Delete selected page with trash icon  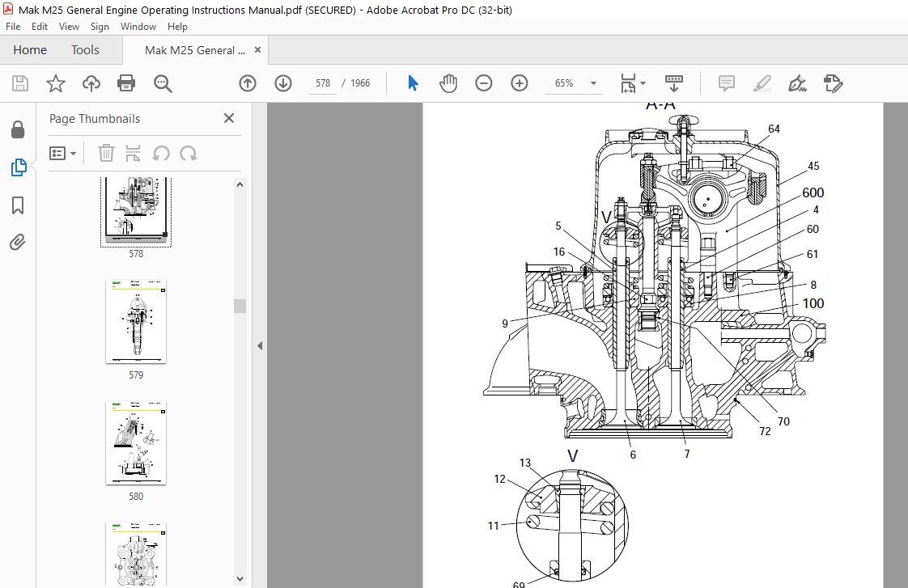(x=106, y=154)
